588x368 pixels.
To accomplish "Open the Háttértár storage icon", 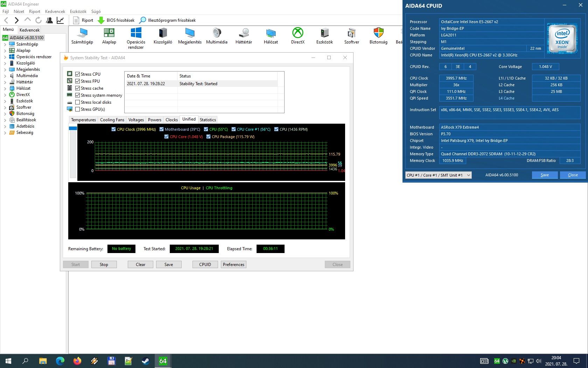I will pos(244,33).
